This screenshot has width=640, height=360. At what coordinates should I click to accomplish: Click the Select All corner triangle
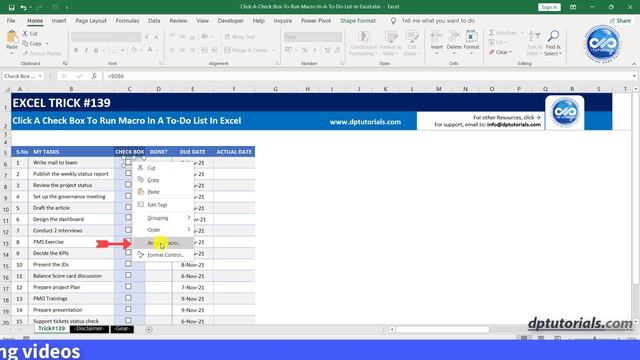pos(6,89)
